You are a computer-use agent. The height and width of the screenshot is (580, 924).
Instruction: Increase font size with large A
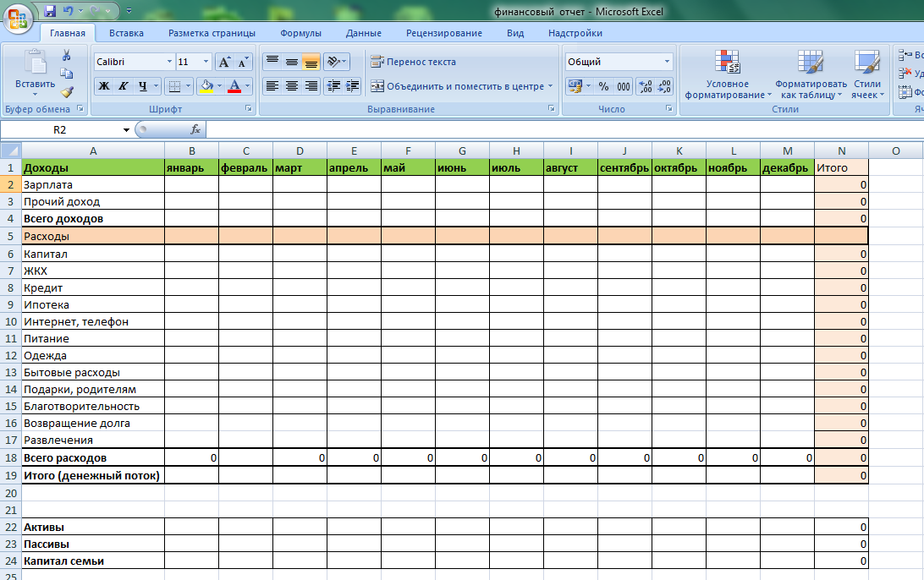coord(224,62)
